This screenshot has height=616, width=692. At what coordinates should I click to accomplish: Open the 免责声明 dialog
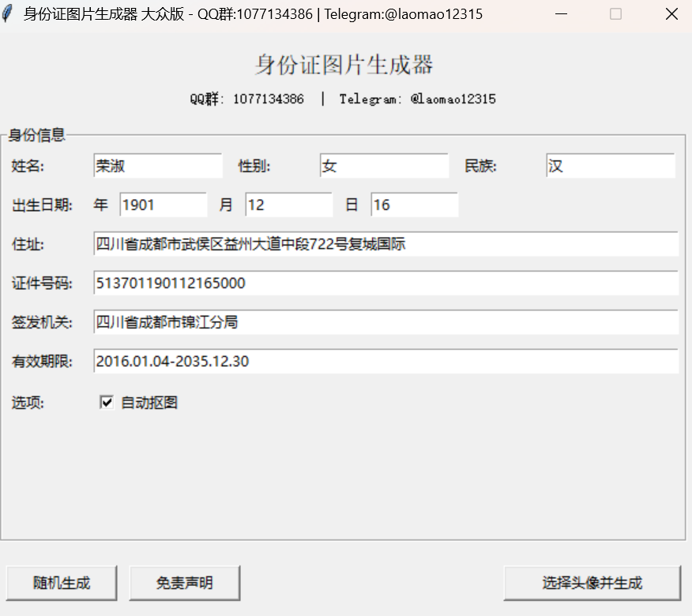(x=185, y=583)
